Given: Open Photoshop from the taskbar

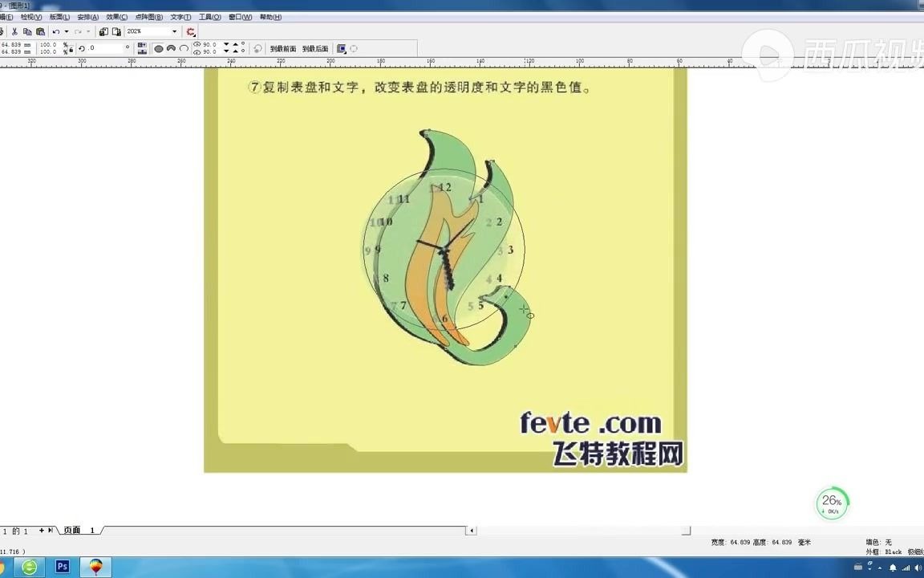Looking at the screenshot, I should (x=62, y=567).
